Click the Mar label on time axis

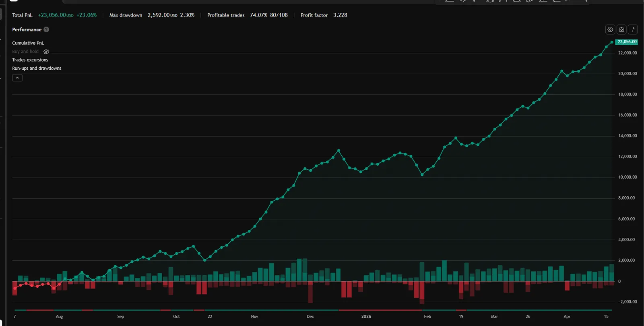coord(494,317)
